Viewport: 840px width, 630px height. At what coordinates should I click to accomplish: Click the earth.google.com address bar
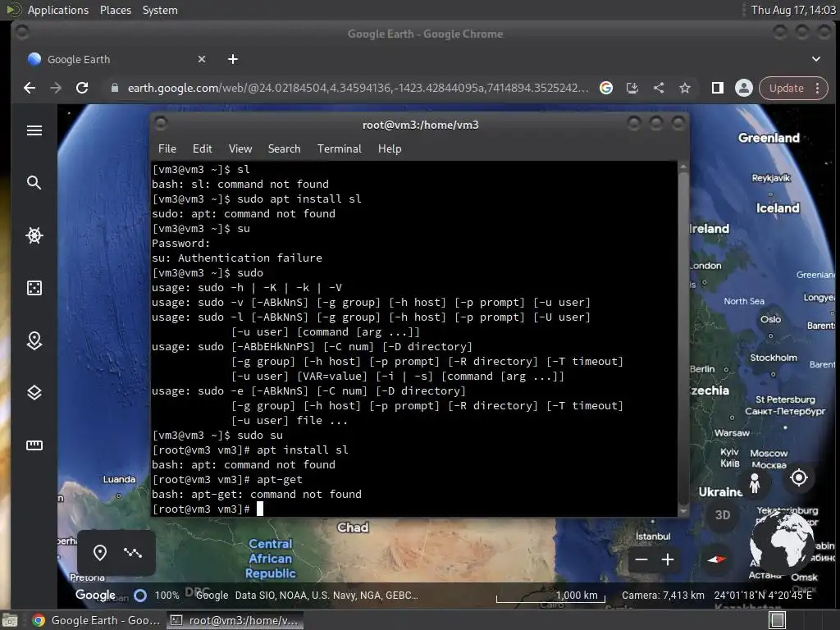coord(358,88)
